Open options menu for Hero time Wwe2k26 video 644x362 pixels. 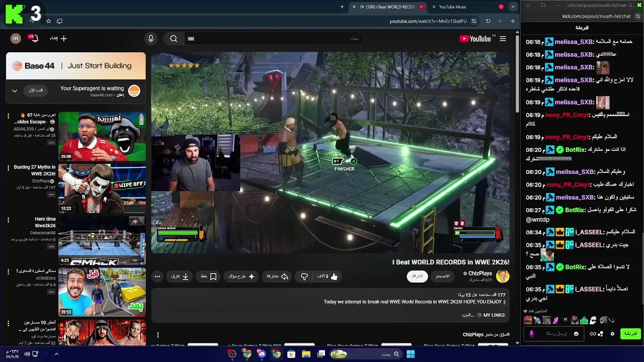click(8, 220)
